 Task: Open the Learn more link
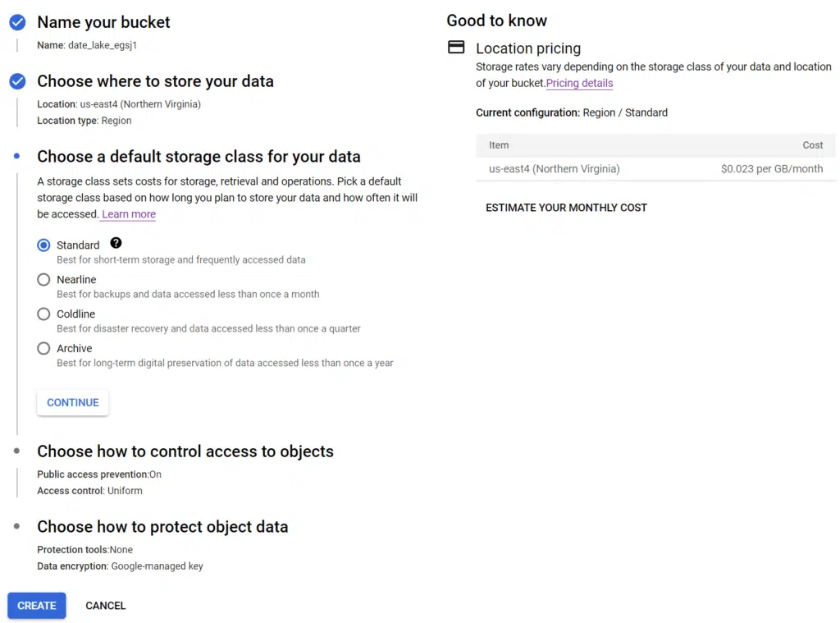[129, 214]
